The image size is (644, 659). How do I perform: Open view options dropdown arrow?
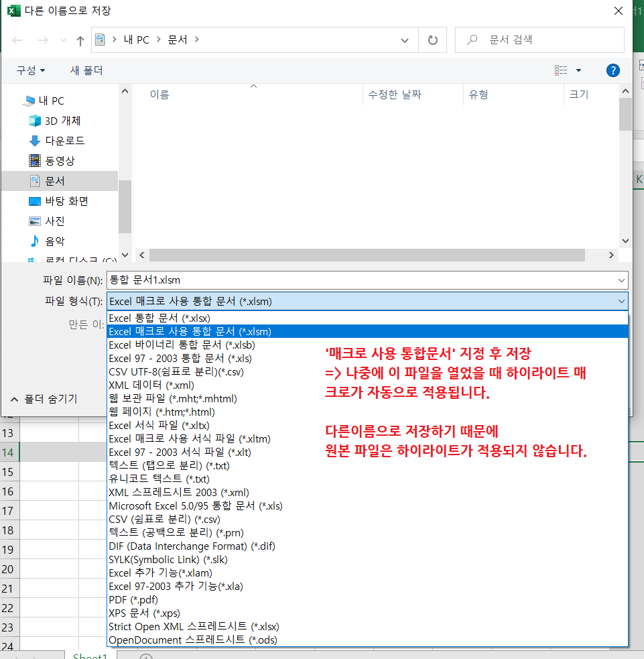(x=578, y=70)
